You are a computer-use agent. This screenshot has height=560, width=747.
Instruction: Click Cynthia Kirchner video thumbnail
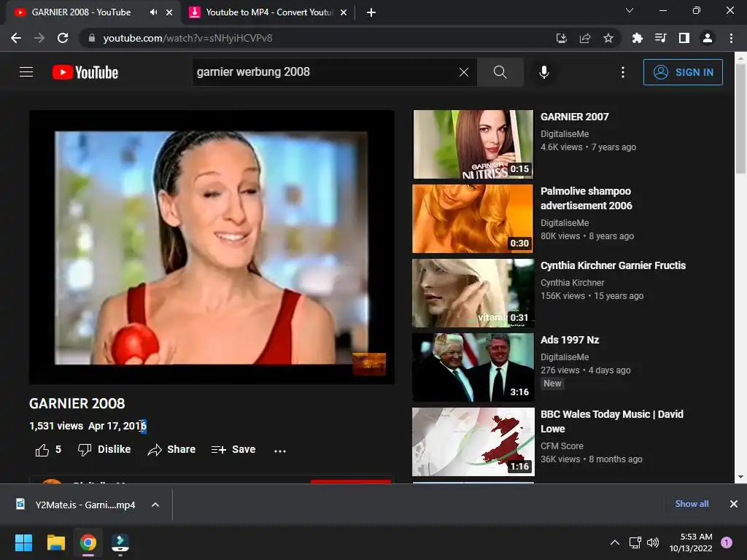click(473, 293)
